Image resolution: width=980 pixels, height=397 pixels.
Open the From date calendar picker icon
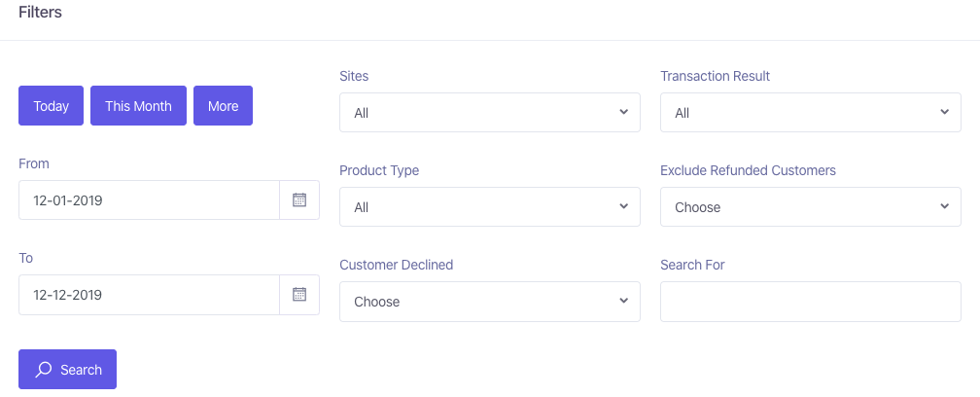tap(299, 200)
